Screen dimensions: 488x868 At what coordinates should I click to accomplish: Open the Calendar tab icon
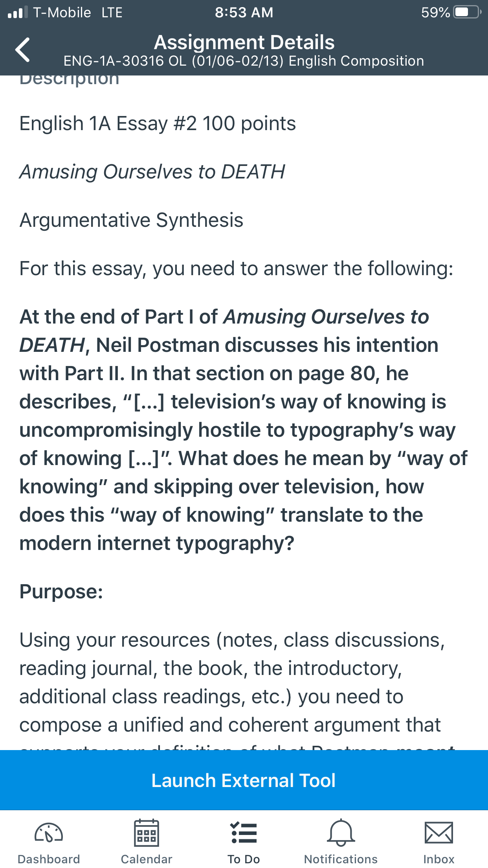click(147, 832)
